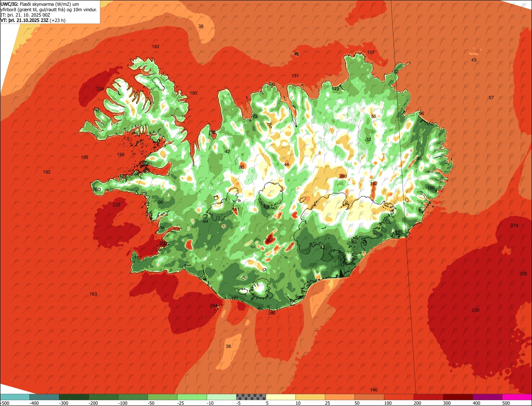Viewport: 532px width, 406px height.
Task: Click the map value '-32' in northeast Iceland
Action: (x=367, y=139)
